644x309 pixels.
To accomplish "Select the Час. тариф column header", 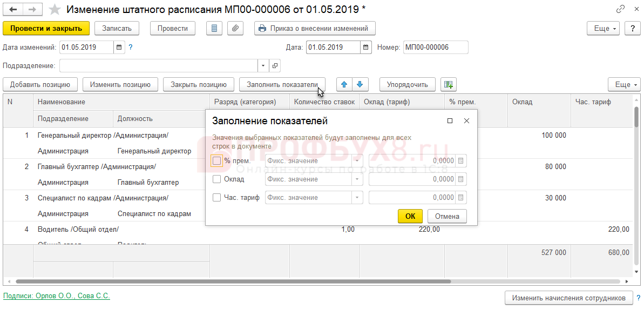I will coord(602,102).
